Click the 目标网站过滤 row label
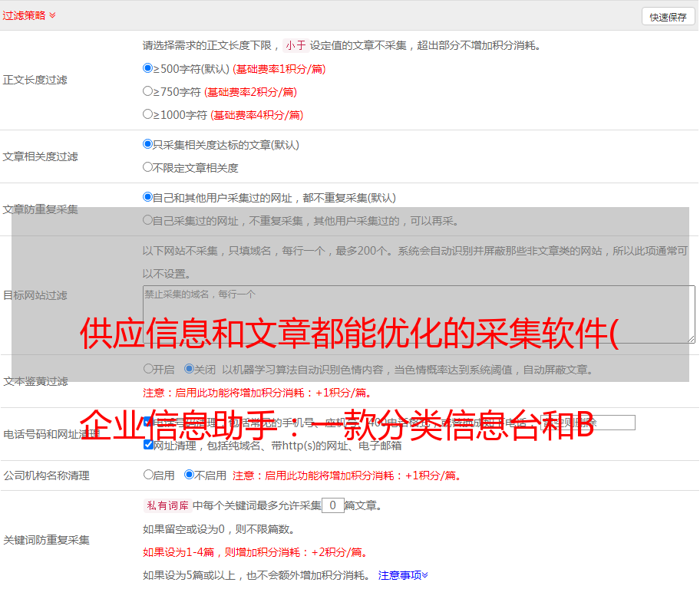Image resolution: width=700 pixels, height=589 pixels. (35, 295)
